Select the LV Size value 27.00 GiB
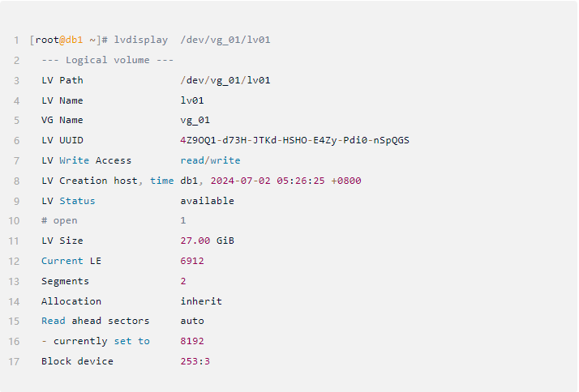The width and height of the screenshot is (579, 392). point(208,241)
